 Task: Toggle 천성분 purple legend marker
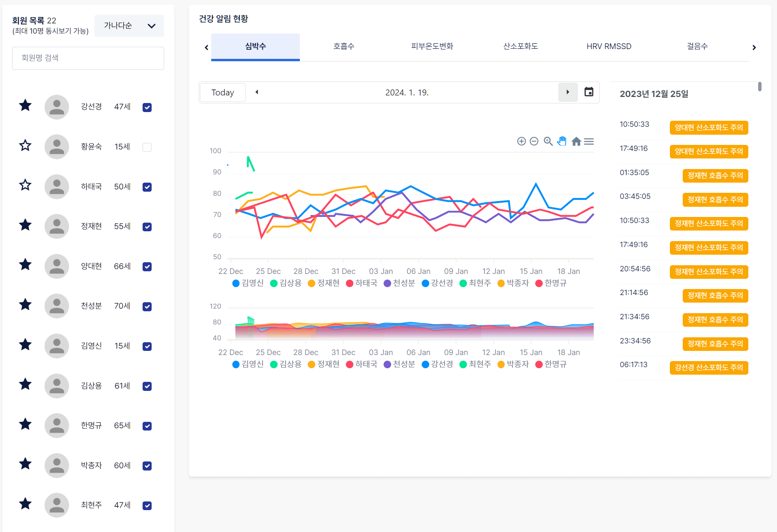click(387, 283)
